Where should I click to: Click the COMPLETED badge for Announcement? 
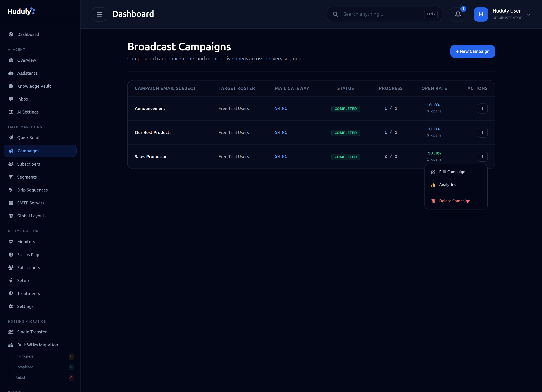tap(346, 109)
